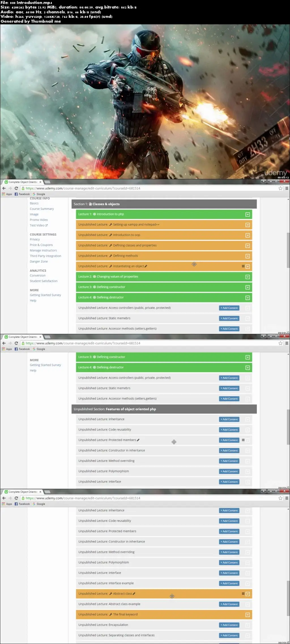Screen dimensions: 290x644
Task: Click the reorder handle on the pencil-marked Protected members row
Action: click(x=243, y=440)
